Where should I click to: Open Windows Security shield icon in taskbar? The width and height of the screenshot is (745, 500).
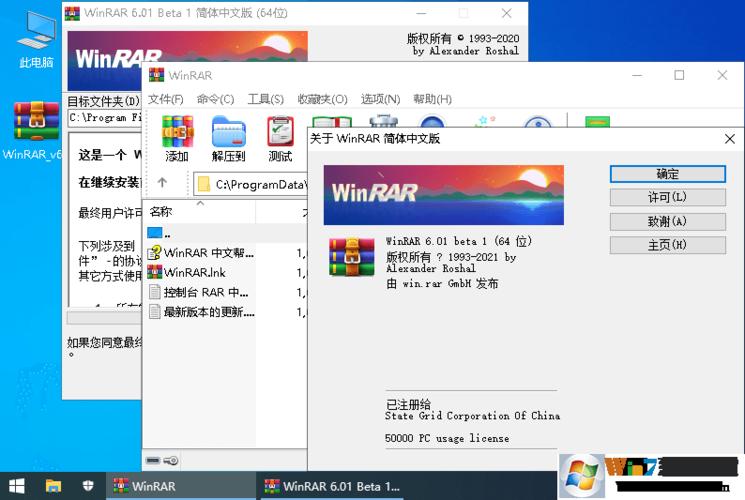[88, 486]
